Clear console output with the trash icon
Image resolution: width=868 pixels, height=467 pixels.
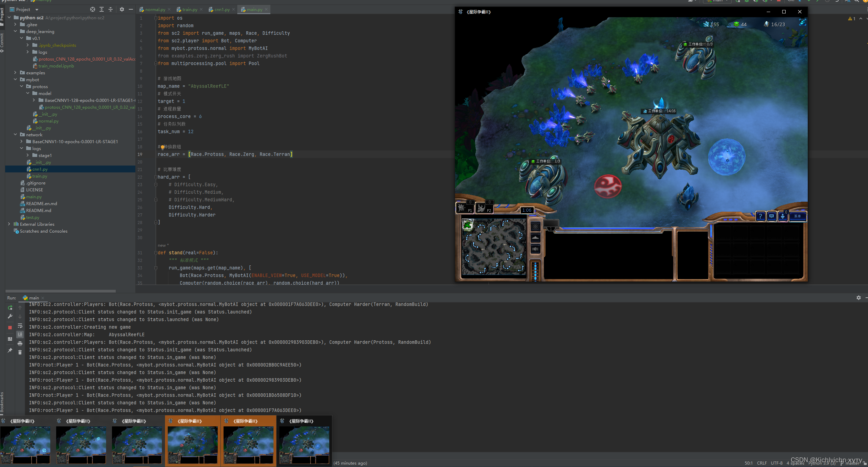(x=20, y=352)
